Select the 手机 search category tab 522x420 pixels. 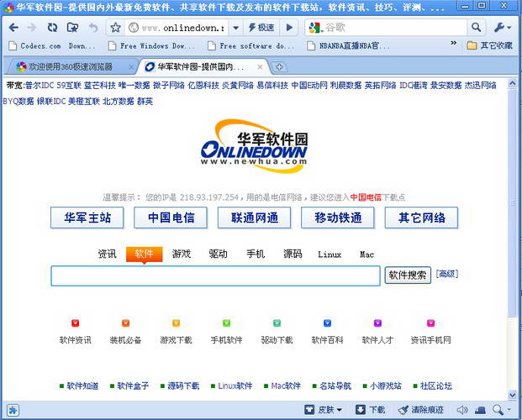coord(256,255)
